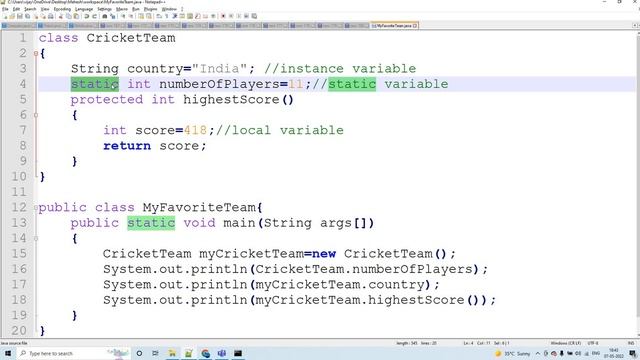Image resolution: width=640 pixels, height=360 pixels.
Task: Start macro recording with the red Record icon
Action: point(223,16)
